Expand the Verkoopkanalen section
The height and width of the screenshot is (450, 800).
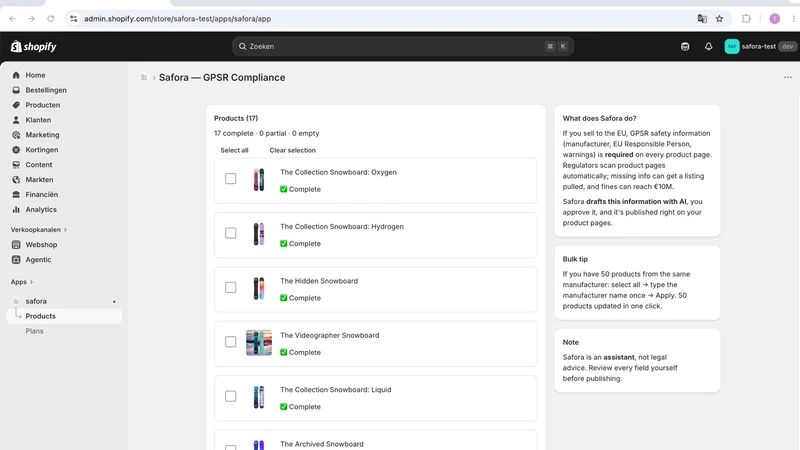pyautogui.click(x=39, y=230)
